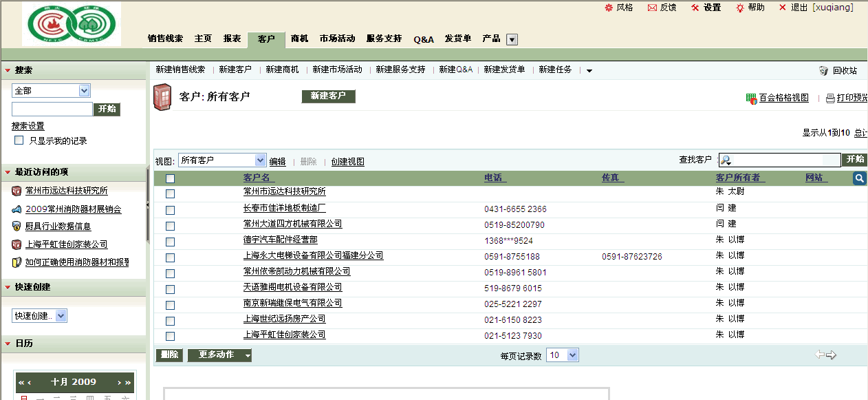Click the 帮助 lightbulb icon
This screenshot has height=400, width=868.
739,8
